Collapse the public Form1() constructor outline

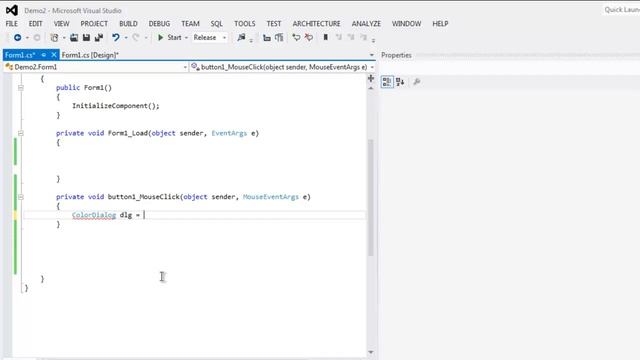coord(21,88)
